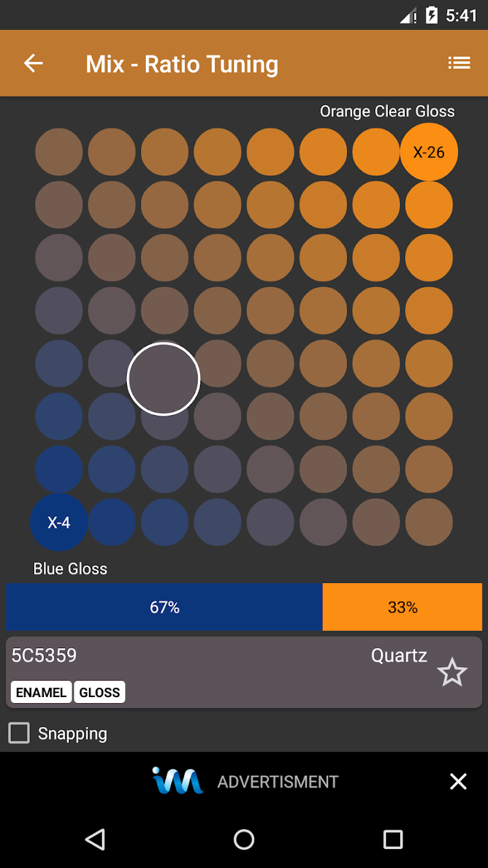Viewport: 488px width, 868px height.
Task: Enable the Snapping checkbox
Action: pyautogui.click(x=19, y=733)
